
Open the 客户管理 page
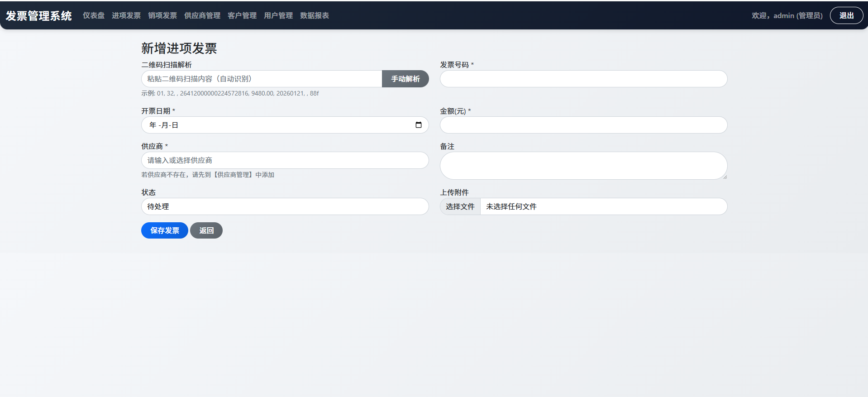click(242, 15)
